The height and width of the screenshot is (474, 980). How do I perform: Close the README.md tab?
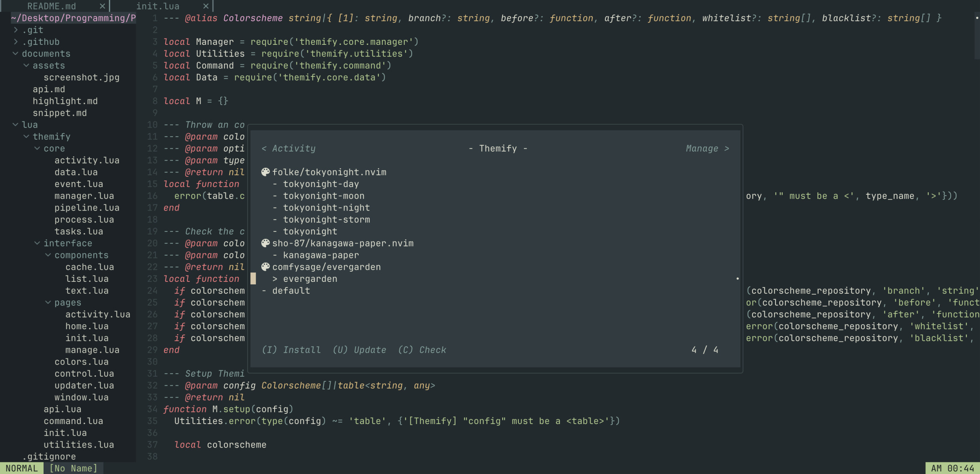click(102, 6)
